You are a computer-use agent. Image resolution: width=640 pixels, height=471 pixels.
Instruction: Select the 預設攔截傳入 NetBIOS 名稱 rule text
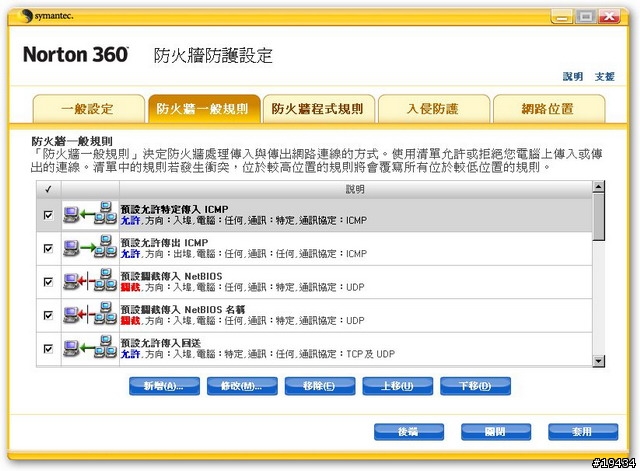click(x=183, y=310)
